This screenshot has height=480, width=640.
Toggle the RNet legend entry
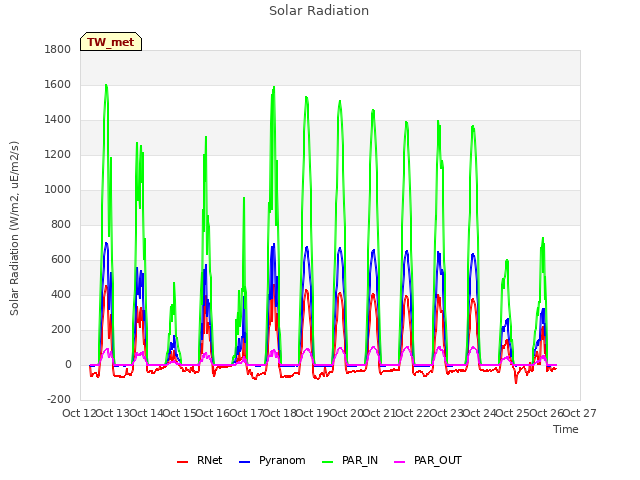tap(200, 461)
